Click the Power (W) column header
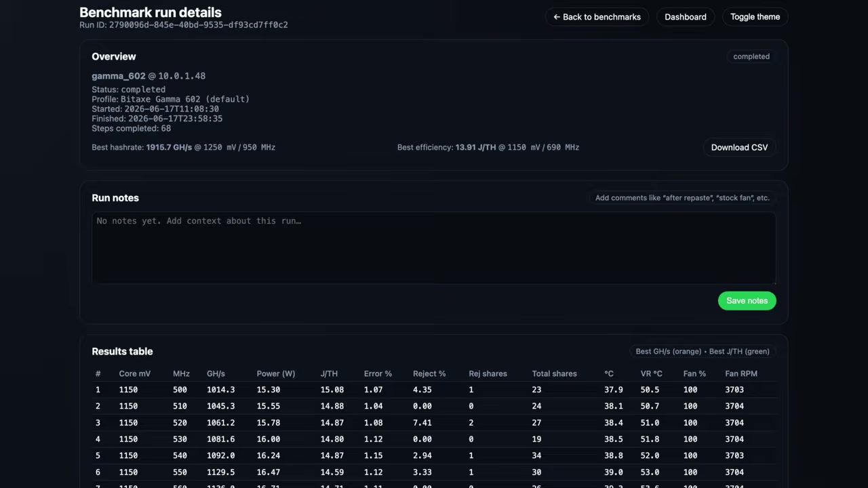The image size is (868, 488). (x=276, y=373)
